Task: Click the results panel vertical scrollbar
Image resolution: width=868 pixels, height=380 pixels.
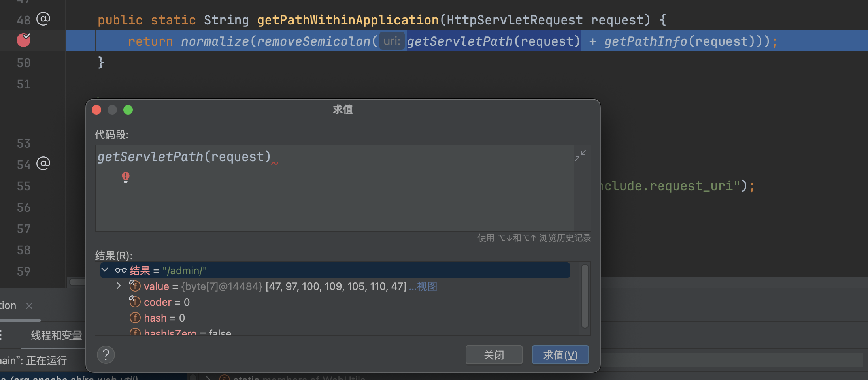Action: (x=585, y=296)
